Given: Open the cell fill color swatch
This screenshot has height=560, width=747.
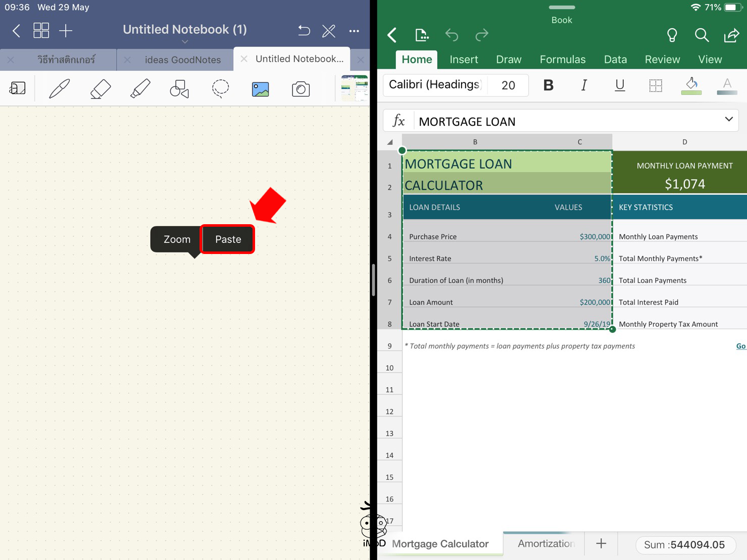Looking at the screenshot, I should click(691, 85).
